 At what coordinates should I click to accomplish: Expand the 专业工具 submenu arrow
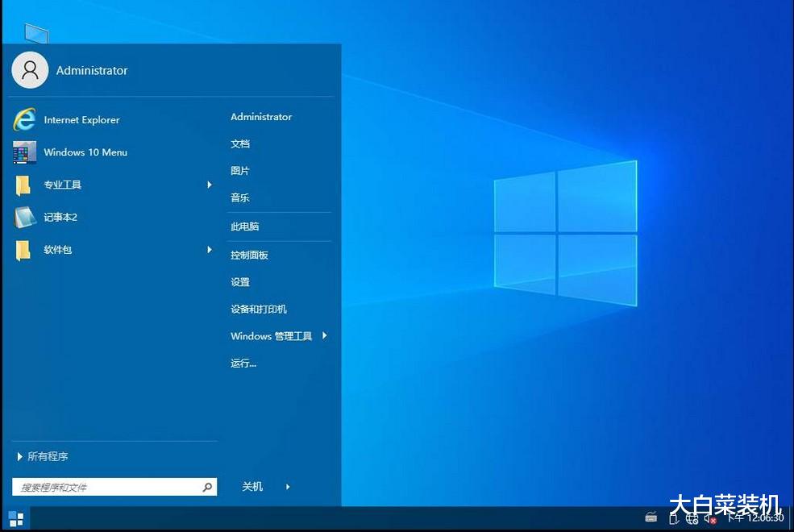(x=210, y=185)
